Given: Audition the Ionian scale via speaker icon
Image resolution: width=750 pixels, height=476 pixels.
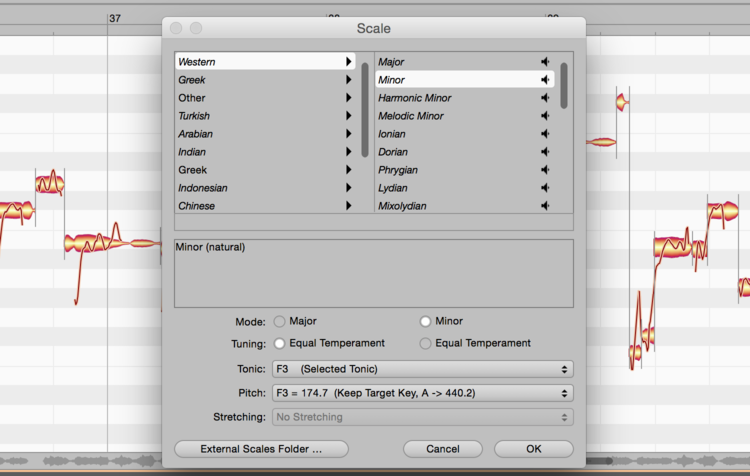Looking at the screenshot, I should pos(545,134).
